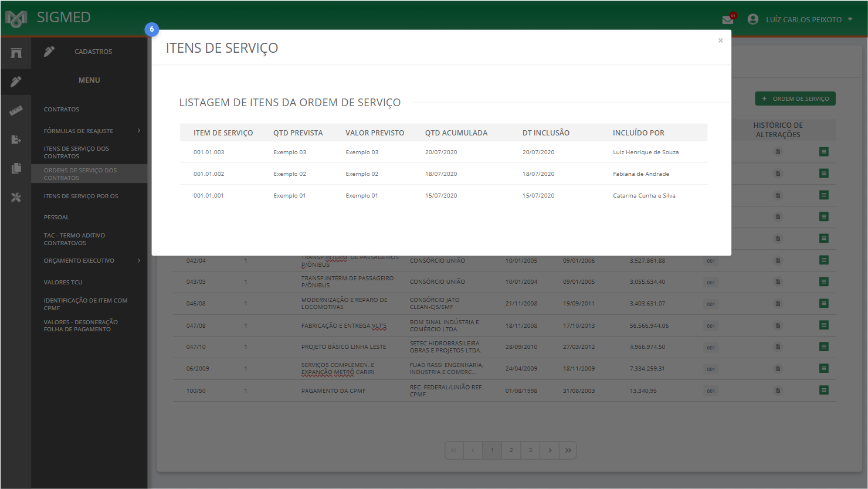The image size is (868, 489).
Task: Open Luiz Carlos Peixoto account dropdown arrow
Action: click(850, 19)
